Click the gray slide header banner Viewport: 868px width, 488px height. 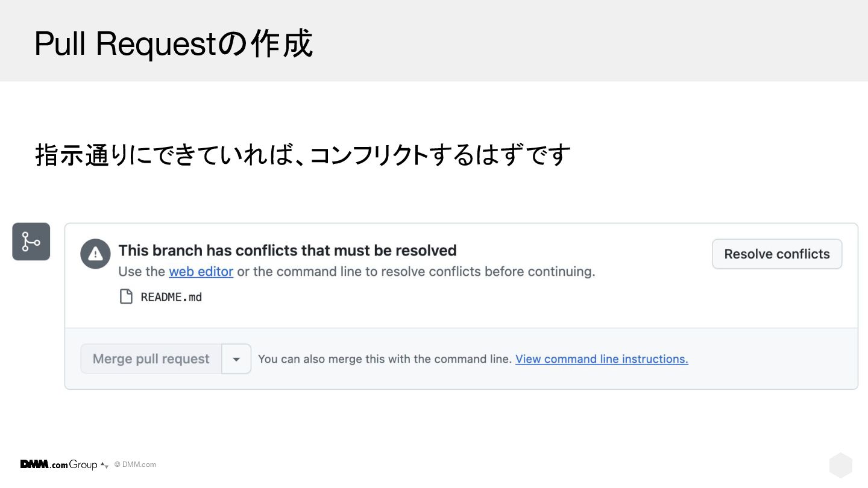[x=434, y=40]
